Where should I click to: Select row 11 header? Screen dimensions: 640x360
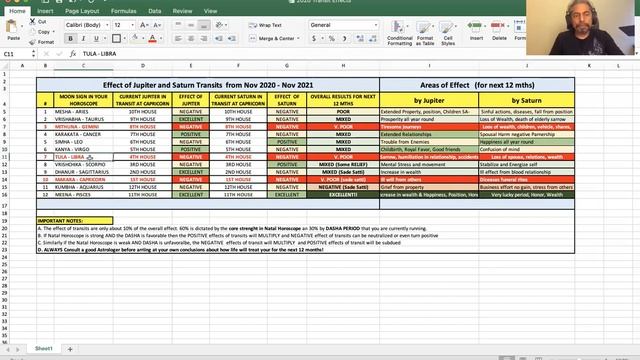[x=4, y=157]
